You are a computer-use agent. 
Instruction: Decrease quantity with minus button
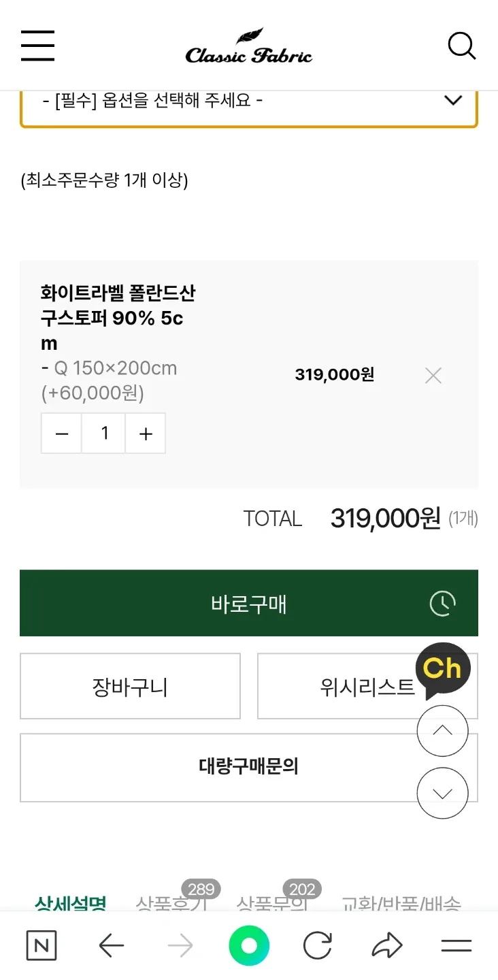click(62, 434)
